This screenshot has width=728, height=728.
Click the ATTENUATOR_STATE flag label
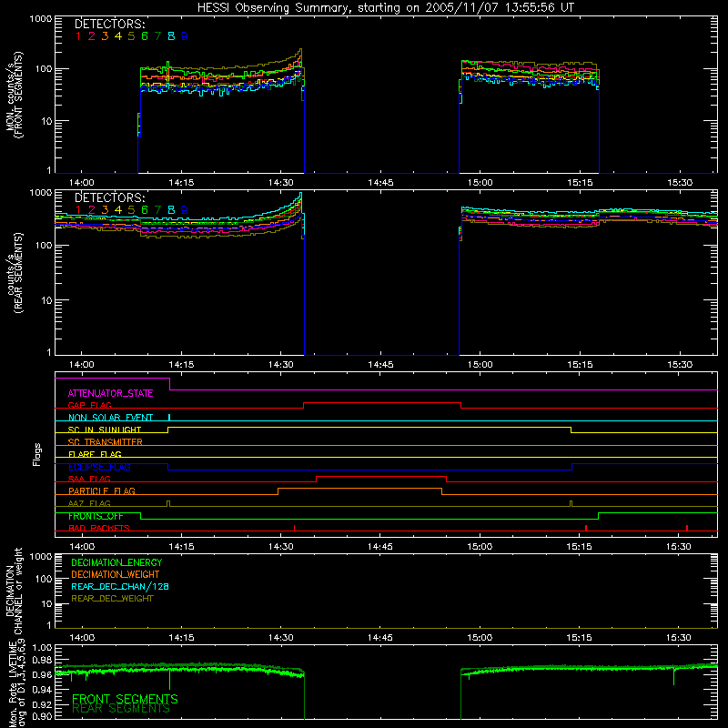click(110, 393)
